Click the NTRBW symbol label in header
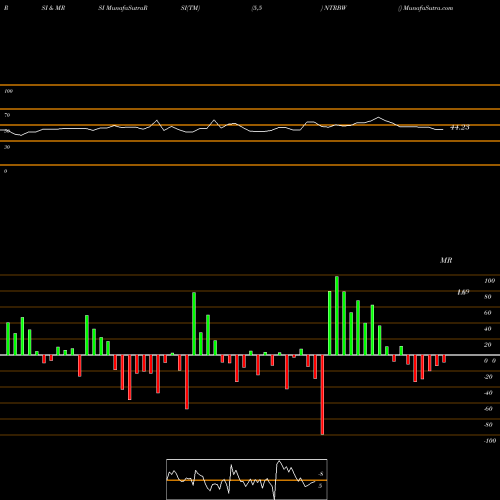Screen dimensions: 500x500 (335, 8)
